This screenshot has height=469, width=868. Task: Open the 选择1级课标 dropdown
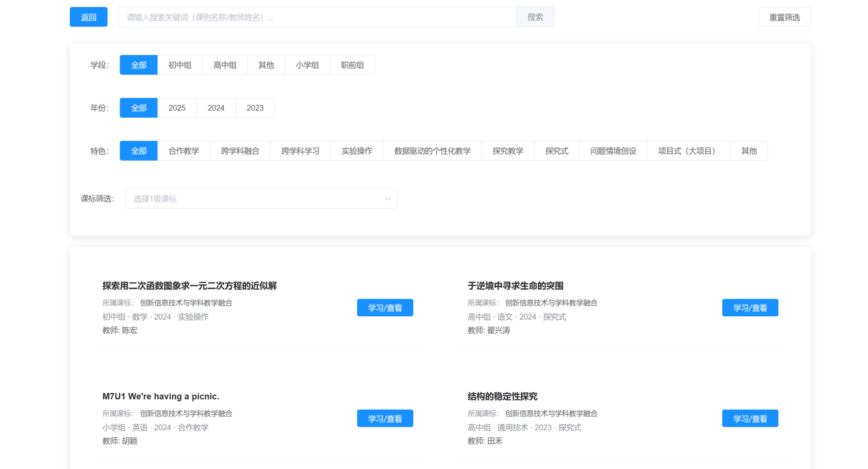pos(255,199)
